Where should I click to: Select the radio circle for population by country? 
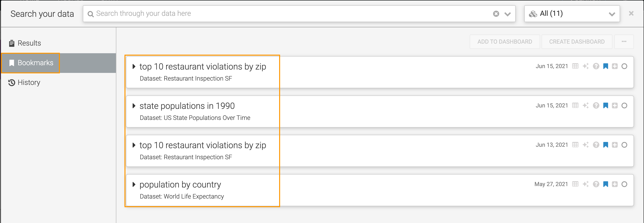(x=624, y=184)
